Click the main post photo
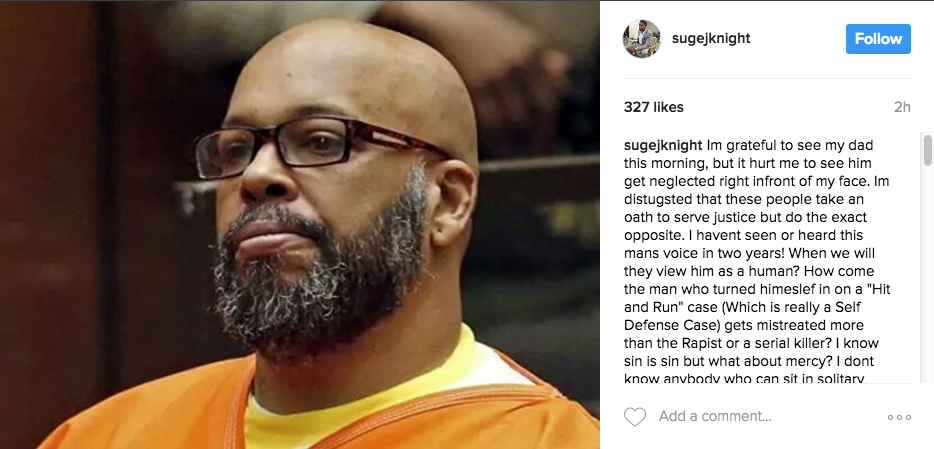The height and width of the screenshot is (449, 934). click(x=300, y=224)
